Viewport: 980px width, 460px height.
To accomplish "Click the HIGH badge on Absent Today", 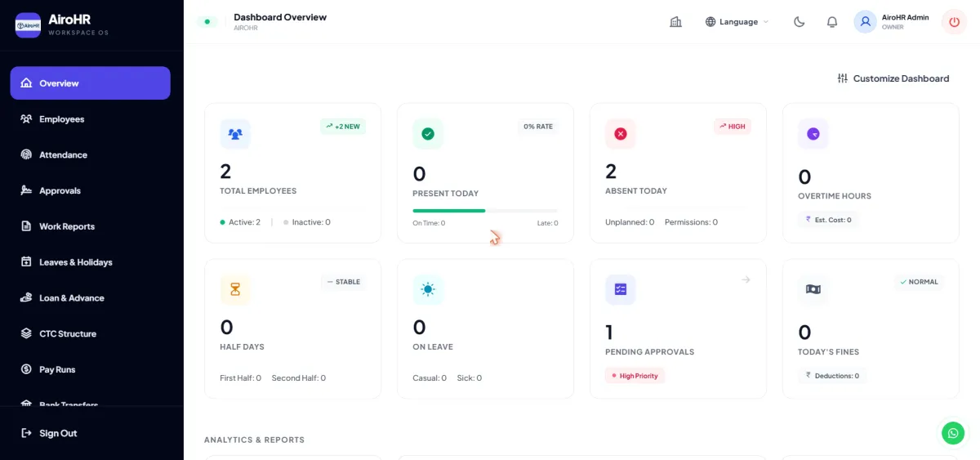I will coord(733,127).
